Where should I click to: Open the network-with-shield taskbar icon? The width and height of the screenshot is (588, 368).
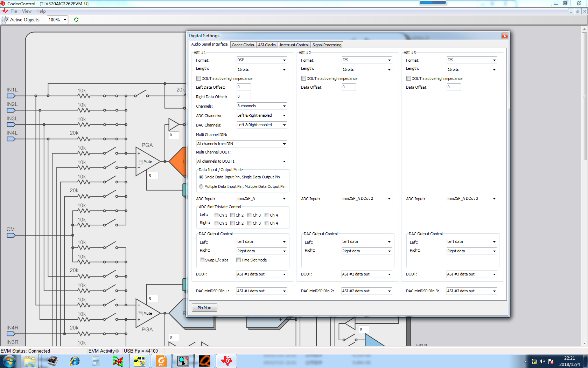click(x=140, y=361)
